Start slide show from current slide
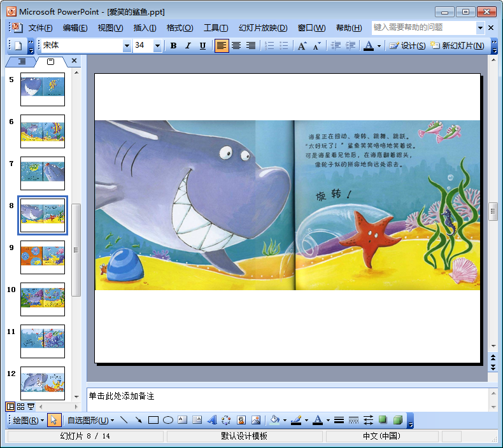The width and height of the screenshot is (503, 448). pos(31,407)
